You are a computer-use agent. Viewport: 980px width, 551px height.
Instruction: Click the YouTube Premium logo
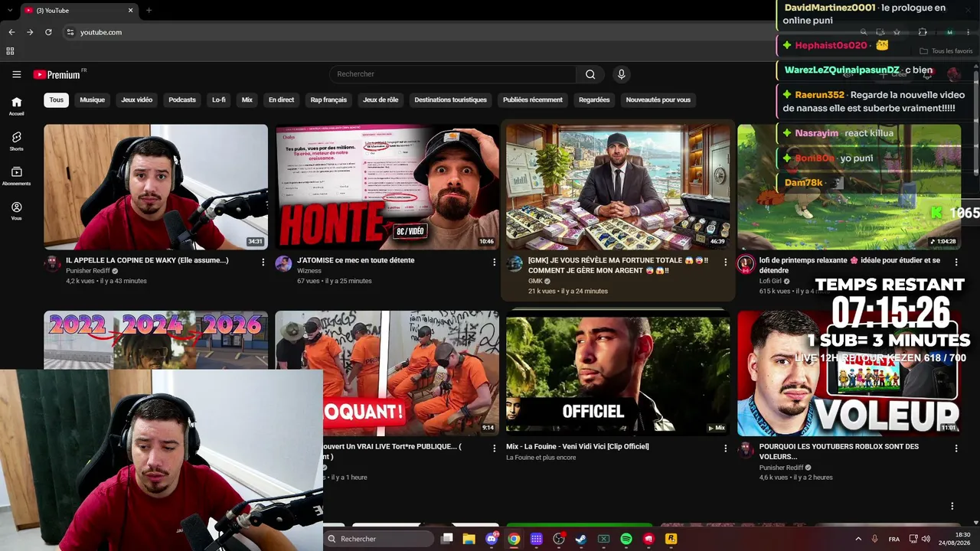(x=57, y=74)
